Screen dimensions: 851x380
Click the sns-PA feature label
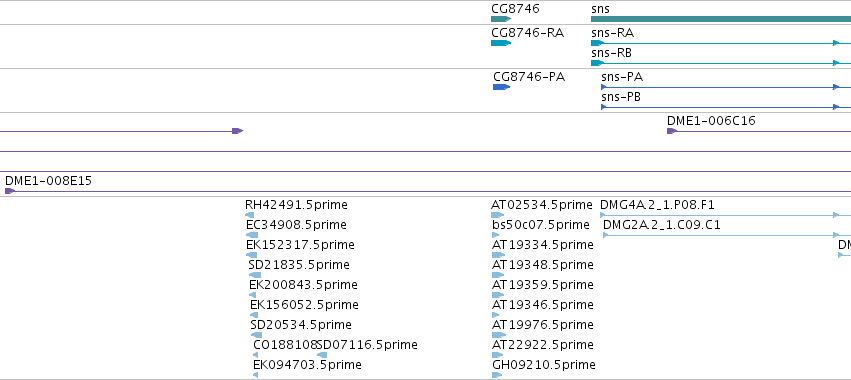point(622,77)
